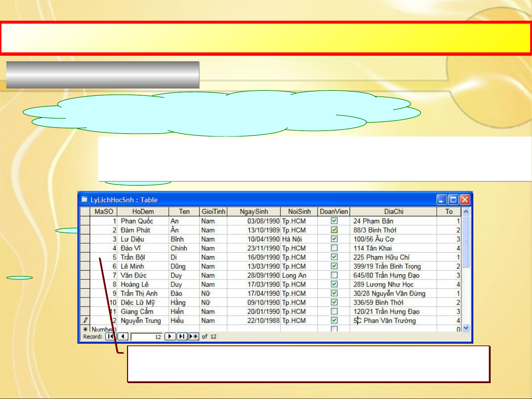Click the asterisk new-row selector

pos(85,329)
